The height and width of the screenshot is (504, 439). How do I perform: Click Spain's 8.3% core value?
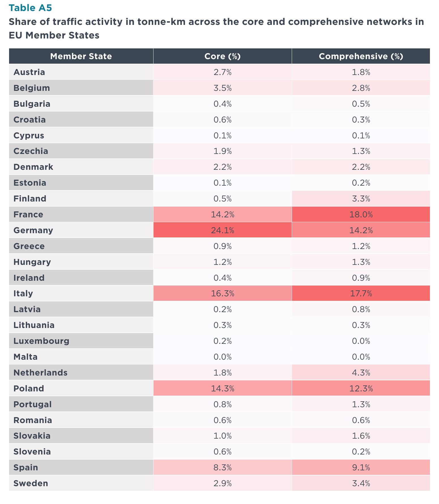[223, 467]
